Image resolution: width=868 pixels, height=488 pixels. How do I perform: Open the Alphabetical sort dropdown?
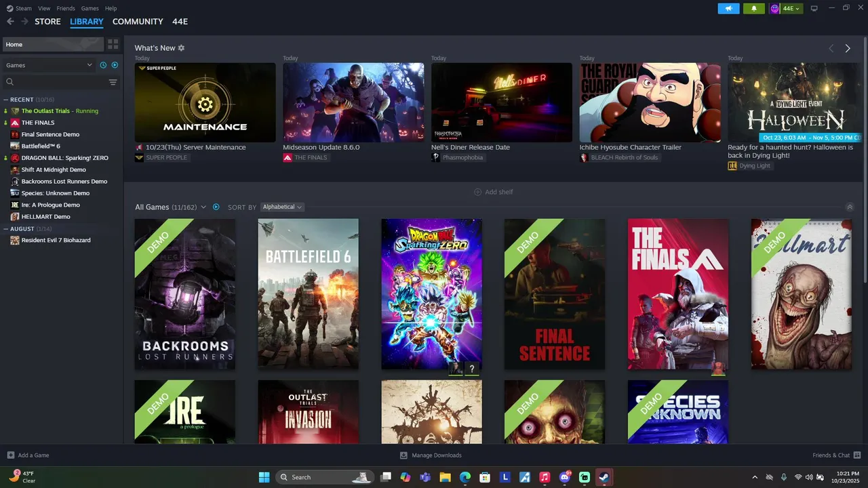282,207
